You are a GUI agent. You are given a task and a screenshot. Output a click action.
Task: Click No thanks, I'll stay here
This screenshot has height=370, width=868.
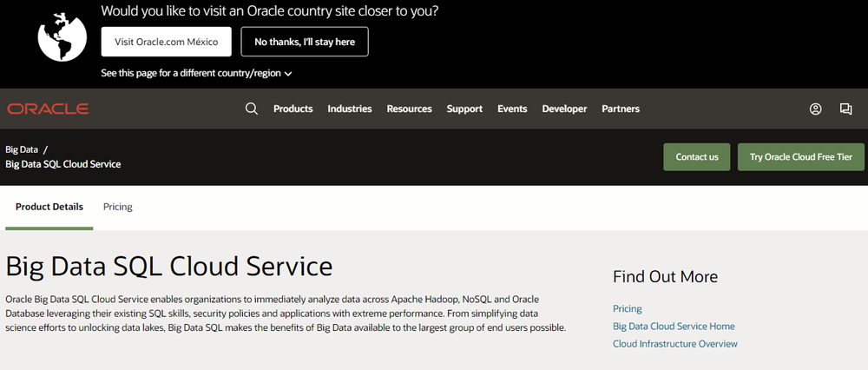click(305, 42)
